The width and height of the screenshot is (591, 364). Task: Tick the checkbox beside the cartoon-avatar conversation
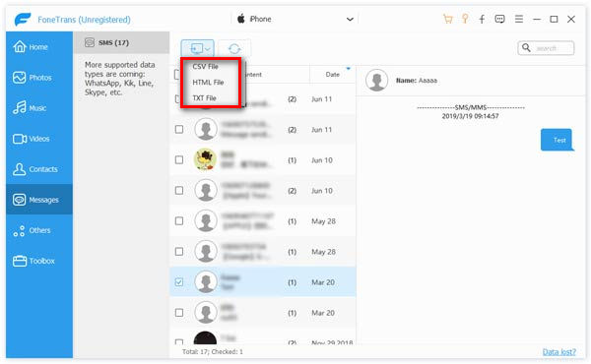click(179, 160)
